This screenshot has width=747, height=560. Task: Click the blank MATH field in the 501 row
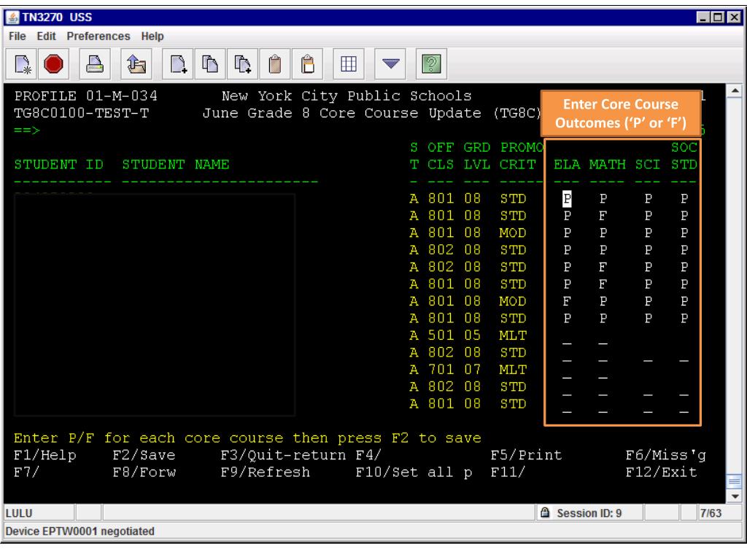pos(603,338)
